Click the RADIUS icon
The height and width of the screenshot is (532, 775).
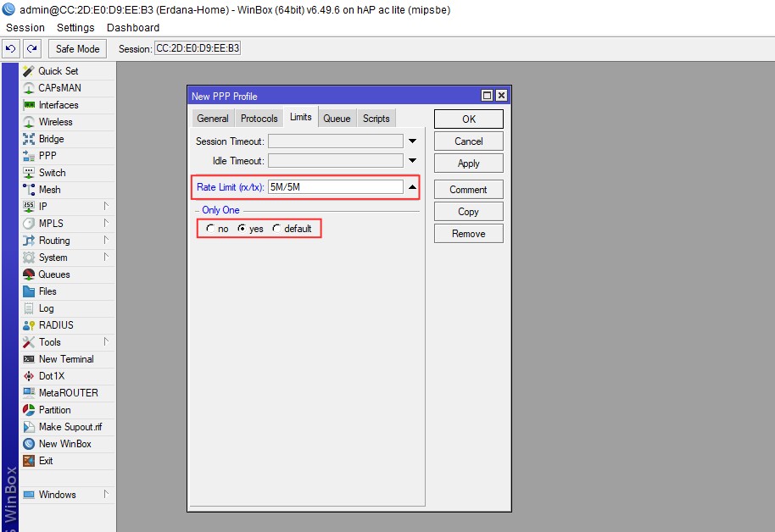pyautogui.click(x=29, y=325)
